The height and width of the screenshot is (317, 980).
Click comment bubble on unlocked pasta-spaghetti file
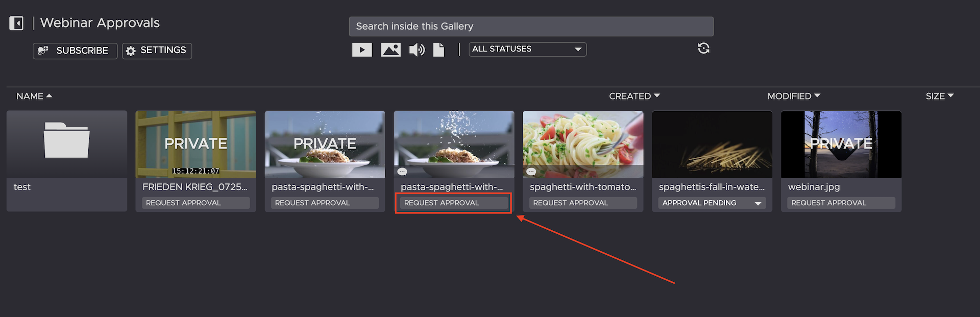tap(402, 172)
